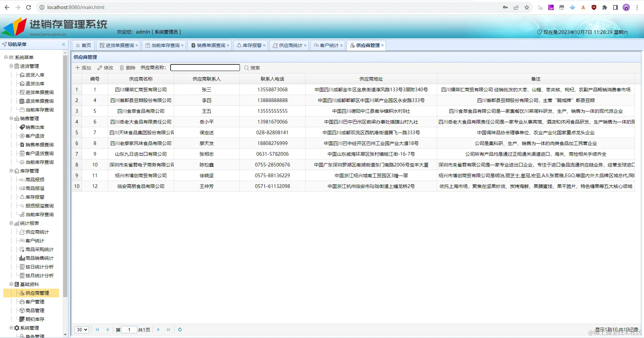Open browser extensions puzzle icon

(605, 7)
